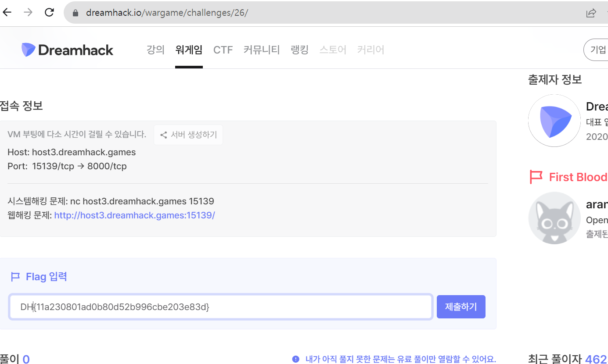Click the Flag input field

(x=221, y=307)
